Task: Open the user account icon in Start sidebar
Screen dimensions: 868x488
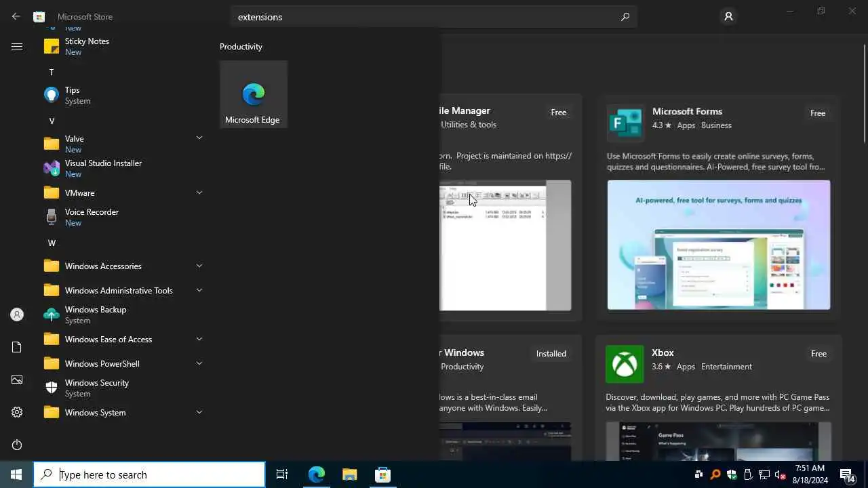Action: (x=17, y=314)
